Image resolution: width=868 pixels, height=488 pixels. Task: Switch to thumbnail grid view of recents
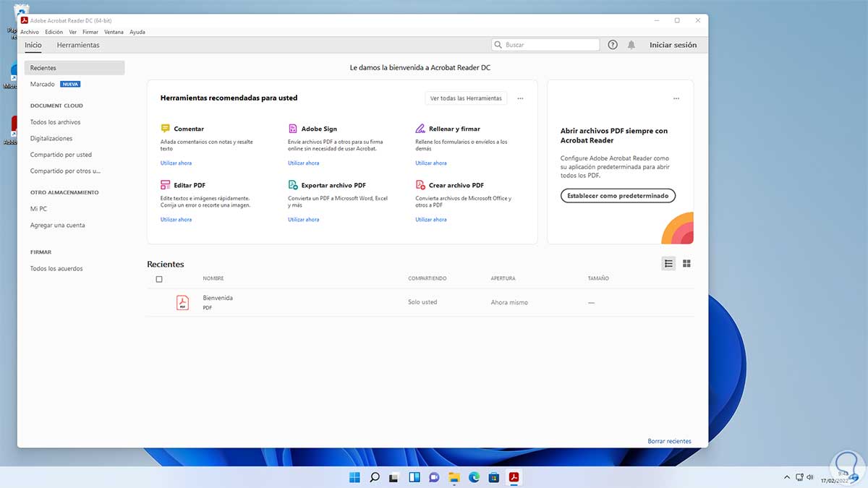(x=687, y=264)
